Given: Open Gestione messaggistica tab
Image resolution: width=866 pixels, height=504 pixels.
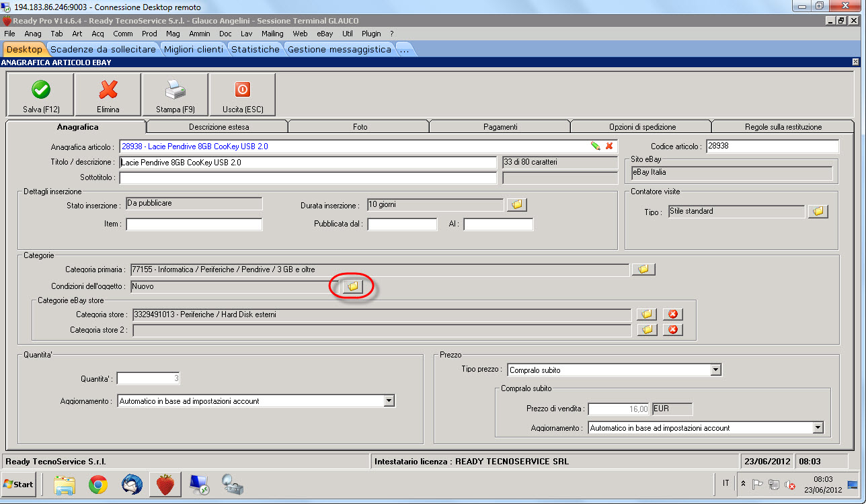Looking at the screenshot, I should coord(340,49).
